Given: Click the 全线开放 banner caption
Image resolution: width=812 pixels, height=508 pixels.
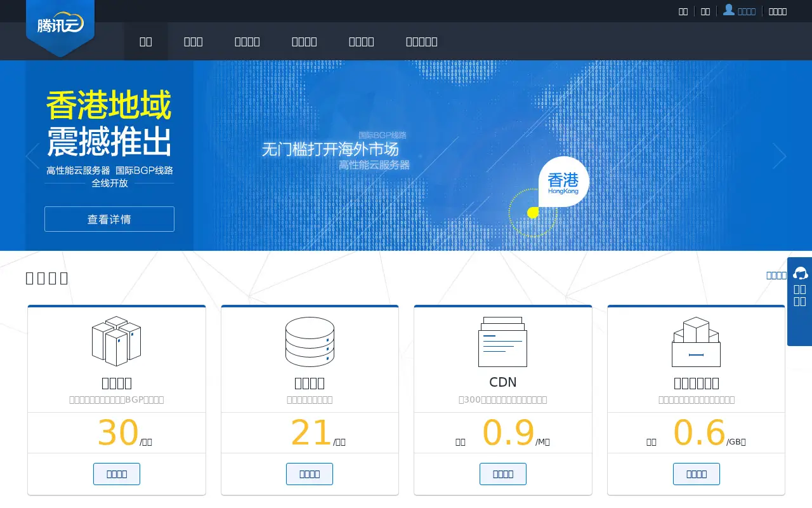Looking at the screenshot, I should click(110, 183).
